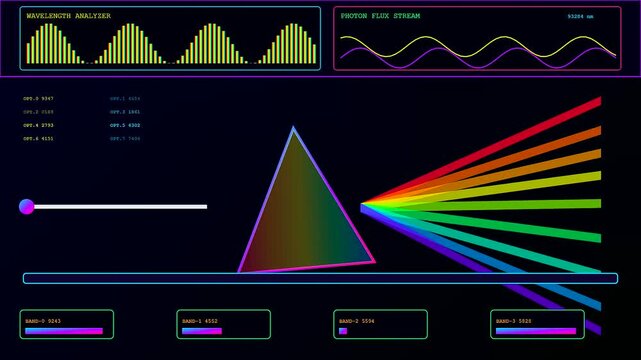Image resolution: width=641 pixels, height=360 pixels.
Task: Click the purple slider knob
Action: tap(27, 206)
